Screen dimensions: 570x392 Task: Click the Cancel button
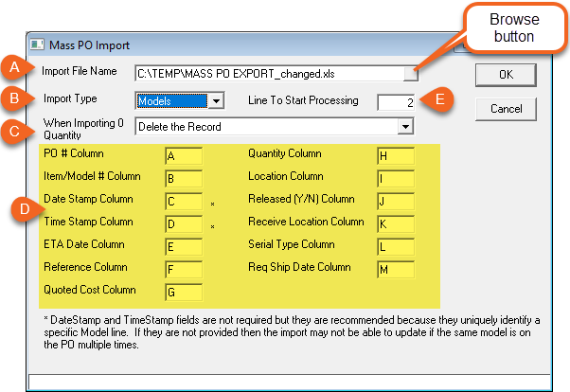coord(506,109)
